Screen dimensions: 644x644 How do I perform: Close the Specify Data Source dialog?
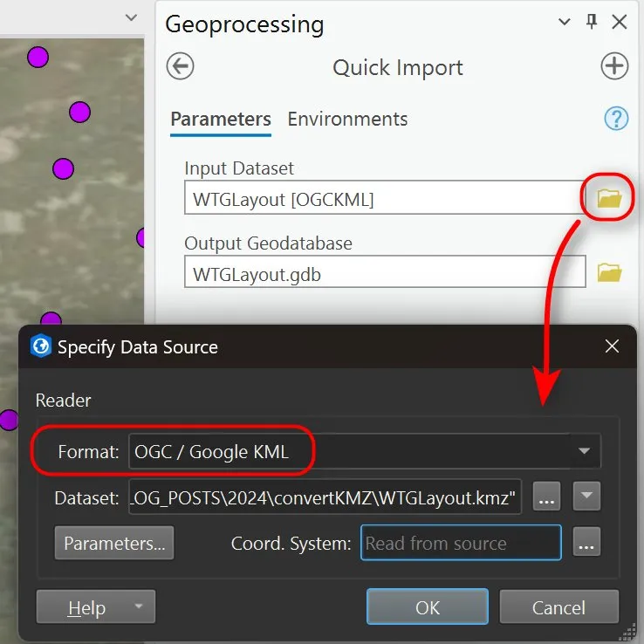tap(612, 346)
